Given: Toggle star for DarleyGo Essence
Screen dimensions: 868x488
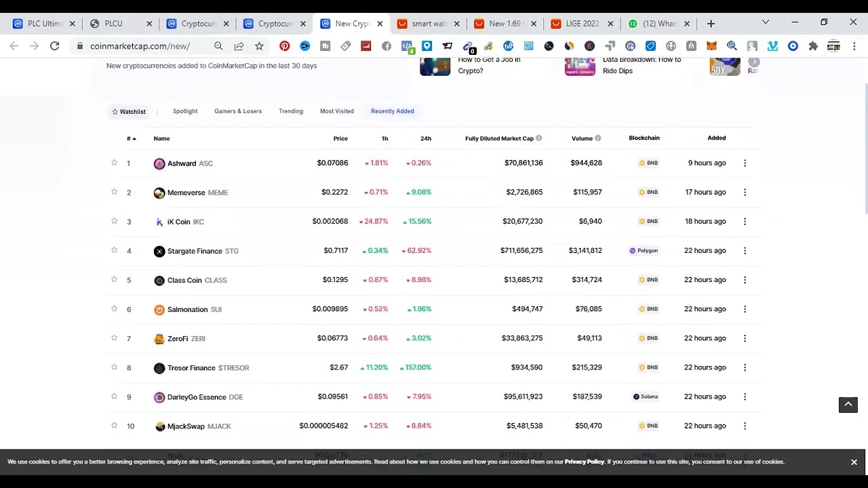Looking at the screenshot, I should coord(114,396).
